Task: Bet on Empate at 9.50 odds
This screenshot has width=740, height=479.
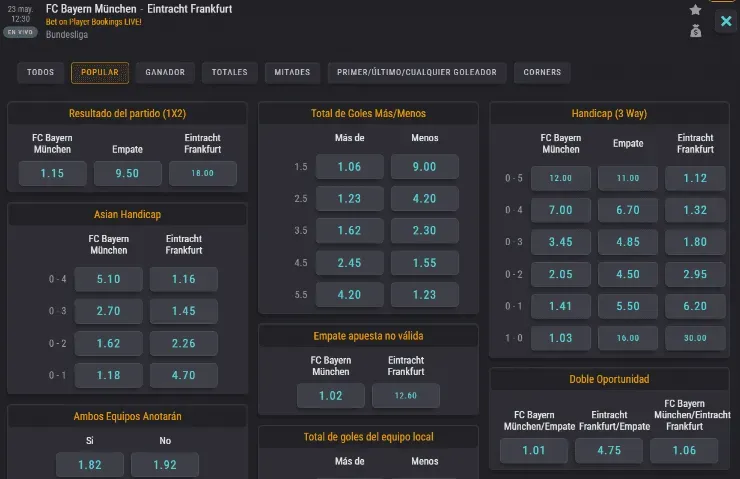Action: [x=127, y=174]
